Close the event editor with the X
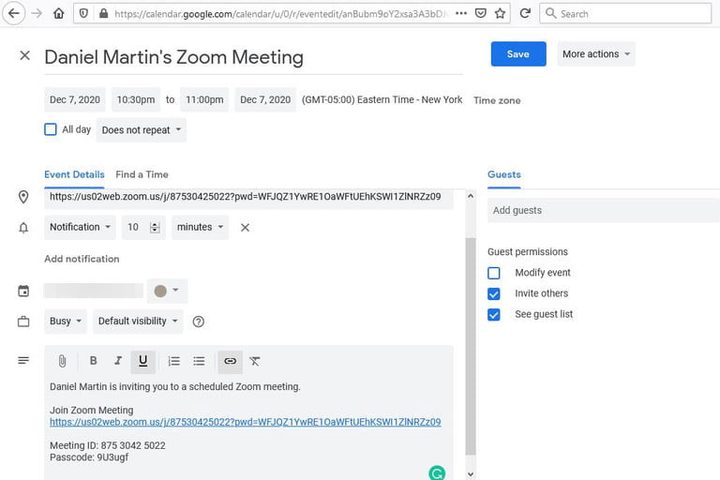Image resolution: width=720 pixels, height=480 pixels. click(x=25, y=56)
